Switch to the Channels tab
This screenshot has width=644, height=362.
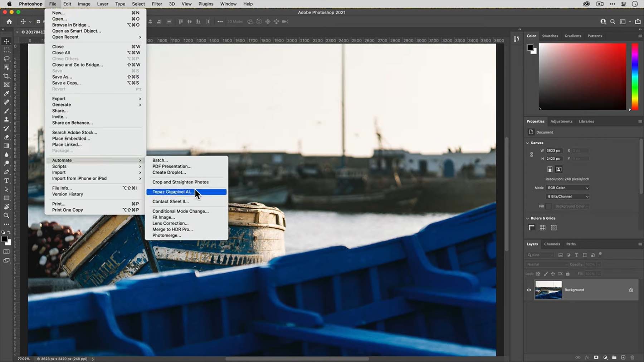click(x=552, y=244)
